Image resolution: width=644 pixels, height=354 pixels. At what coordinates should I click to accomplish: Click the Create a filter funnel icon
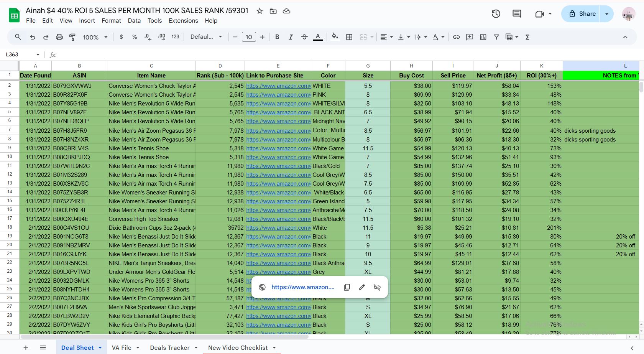pyautogui.click(x=496, y=37)
